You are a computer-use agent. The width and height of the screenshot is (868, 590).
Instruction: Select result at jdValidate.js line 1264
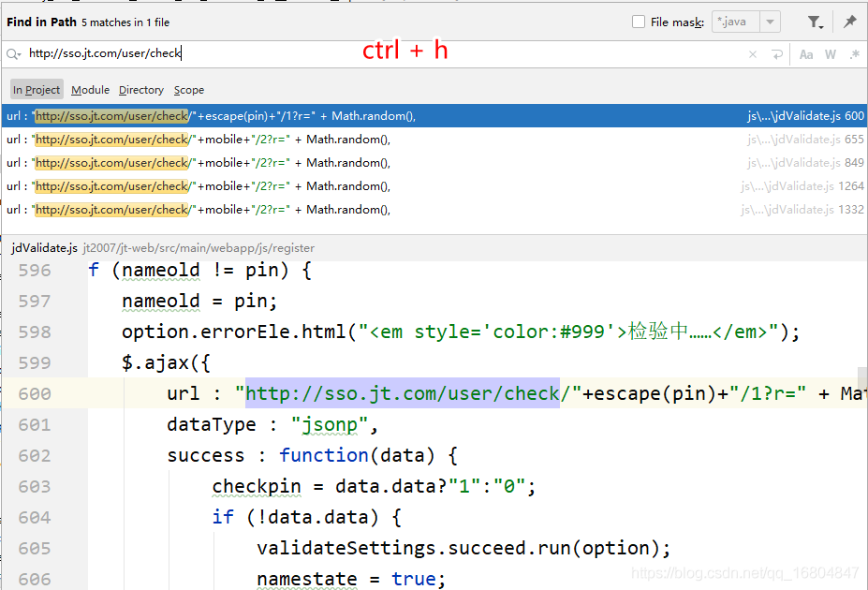tap(434, 186)
